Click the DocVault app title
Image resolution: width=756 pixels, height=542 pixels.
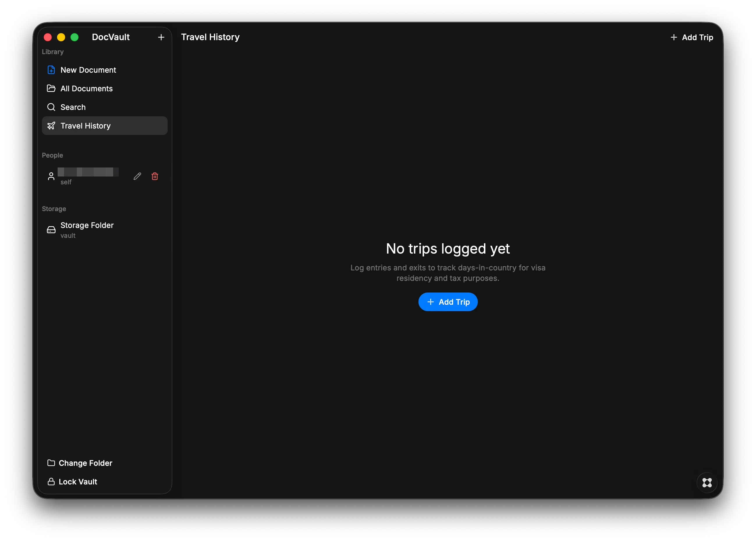[111, 37]
